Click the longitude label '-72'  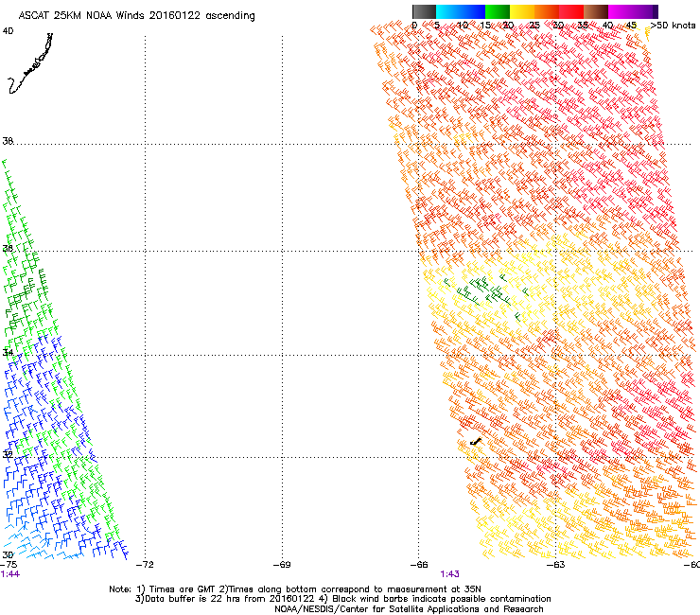(x=145, y=565)
